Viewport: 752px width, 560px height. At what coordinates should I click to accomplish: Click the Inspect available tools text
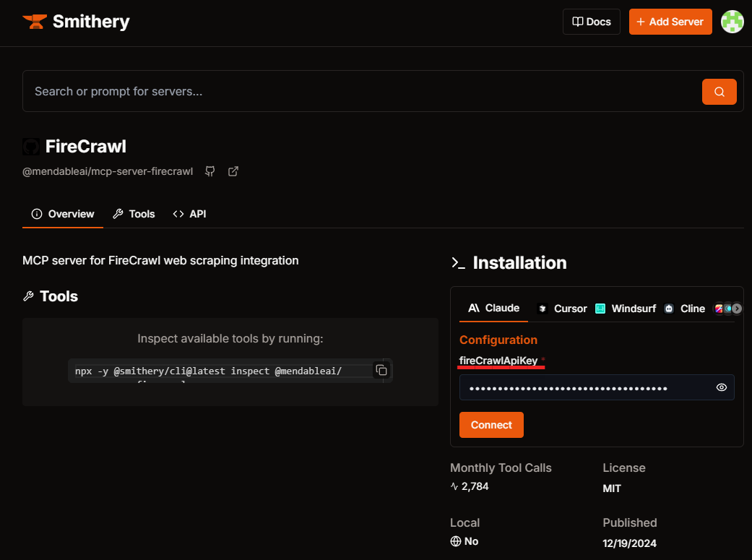pos(230,338)
